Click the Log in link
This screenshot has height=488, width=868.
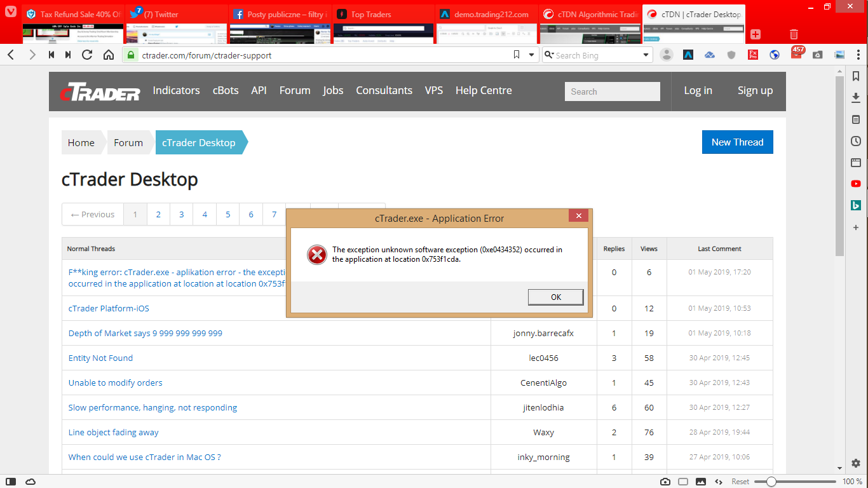[698, 90]
